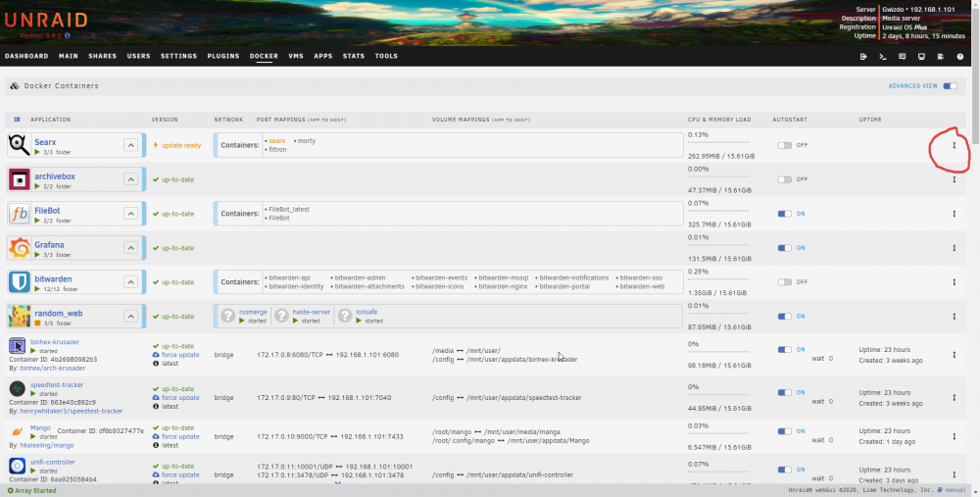Open the hkalexling/mango repository link
The width and height of the screenshot is (980, 497).
[47, 446]
